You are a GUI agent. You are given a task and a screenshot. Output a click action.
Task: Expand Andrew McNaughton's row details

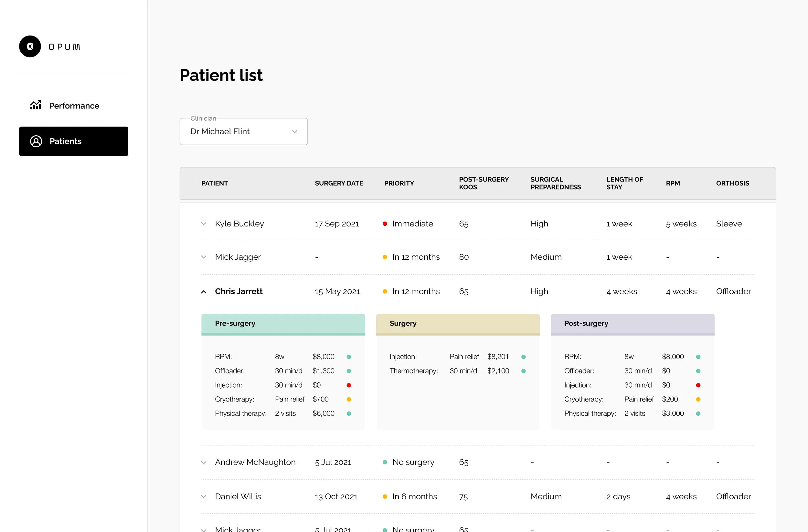coord(204,463)
